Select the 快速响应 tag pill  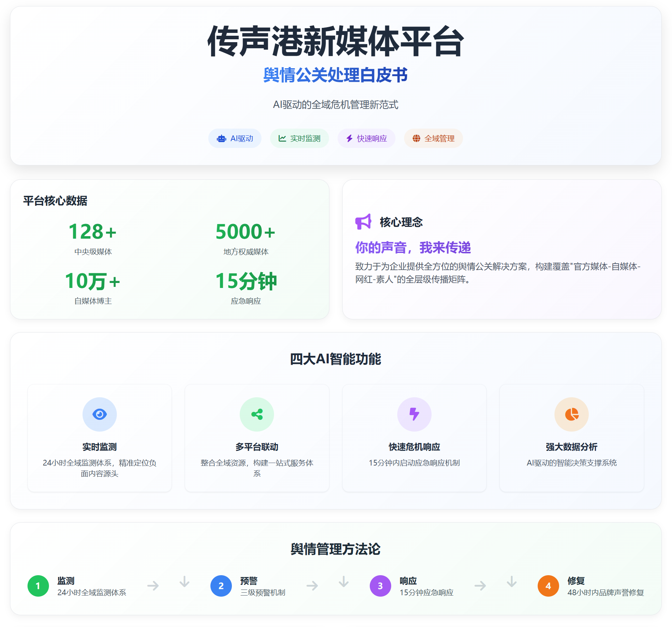tap(367, 138)
